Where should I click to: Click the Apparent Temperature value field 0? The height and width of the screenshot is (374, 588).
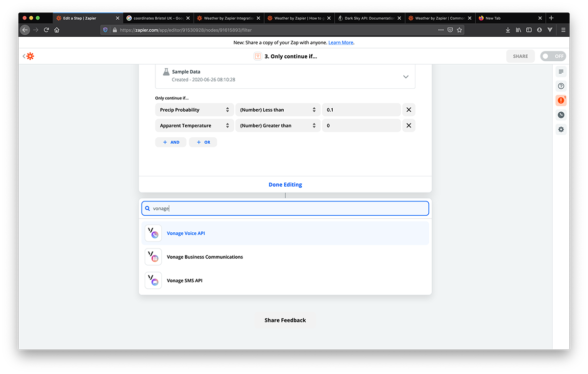[361, 125]
